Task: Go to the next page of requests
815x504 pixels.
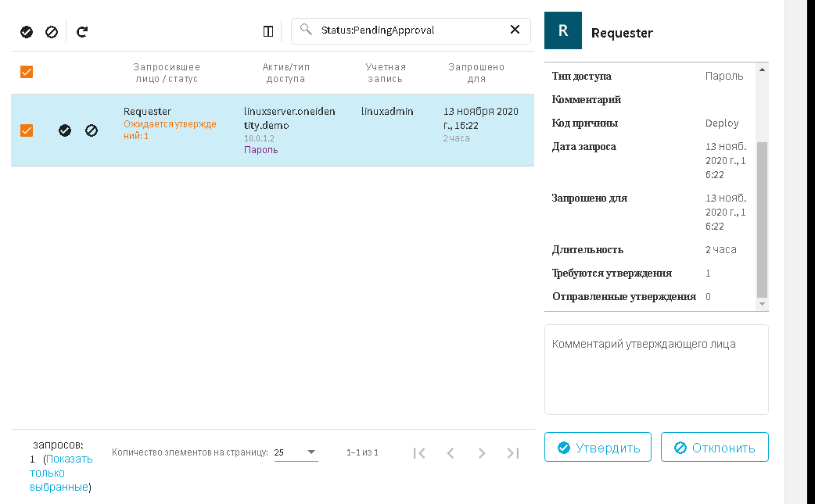Action: click(x=482, y=453)
